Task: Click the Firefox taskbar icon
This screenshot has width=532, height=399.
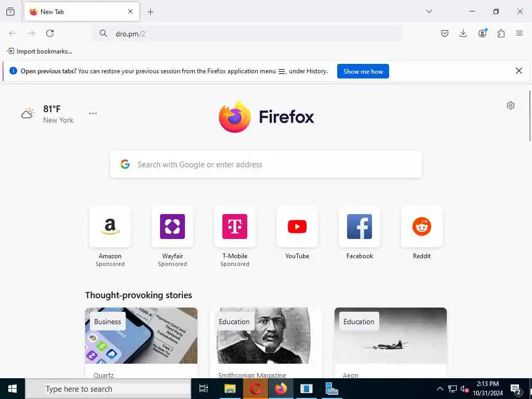Action: [281, 389]
